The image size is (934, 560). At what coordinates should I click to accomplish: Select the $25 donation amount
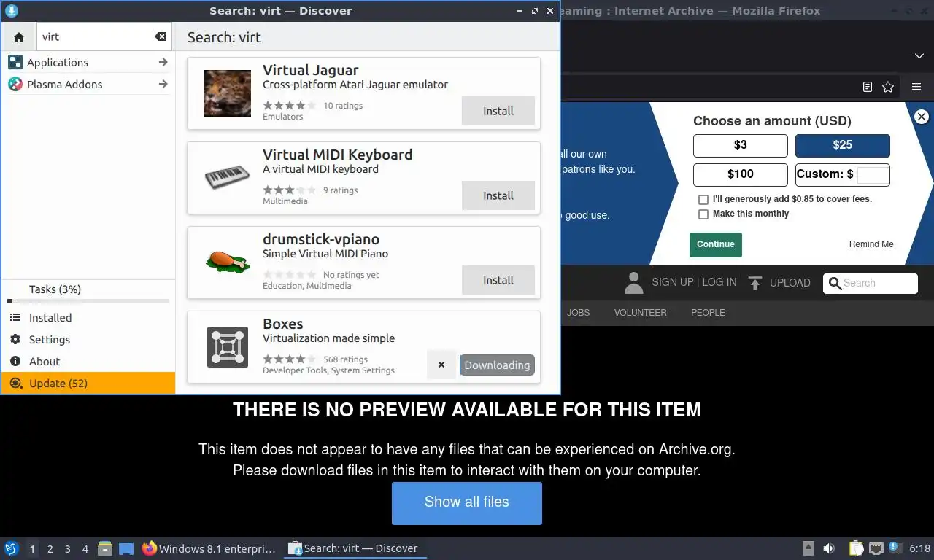[843, 145]
